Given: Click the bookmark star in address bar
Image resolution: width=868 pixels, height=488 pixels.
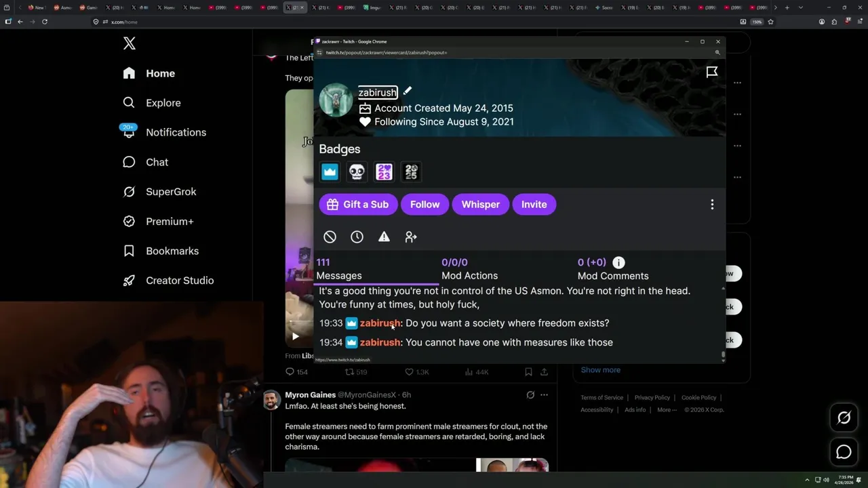Looking at the screenshot, I should pos(770,22).
